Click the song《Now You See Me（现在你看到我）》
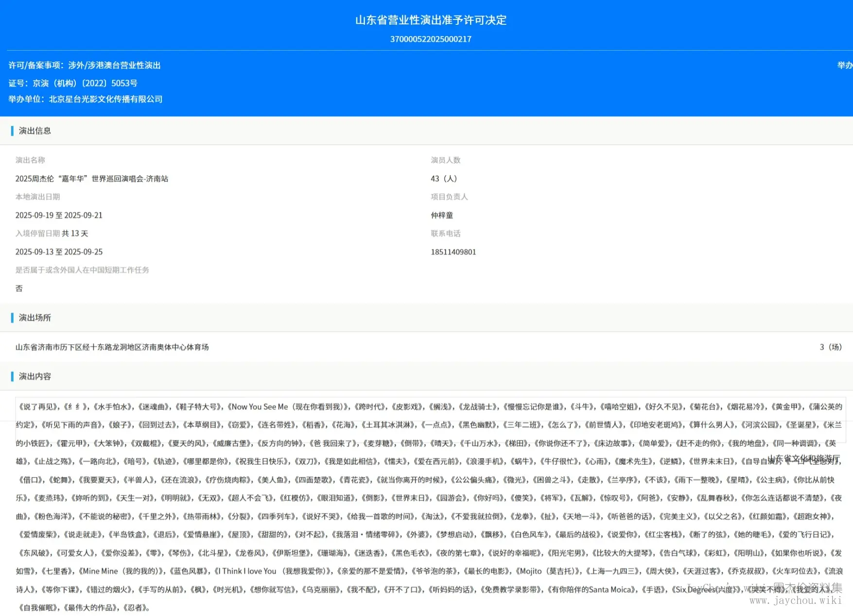 pyautogui.click(x=288, y=406)
